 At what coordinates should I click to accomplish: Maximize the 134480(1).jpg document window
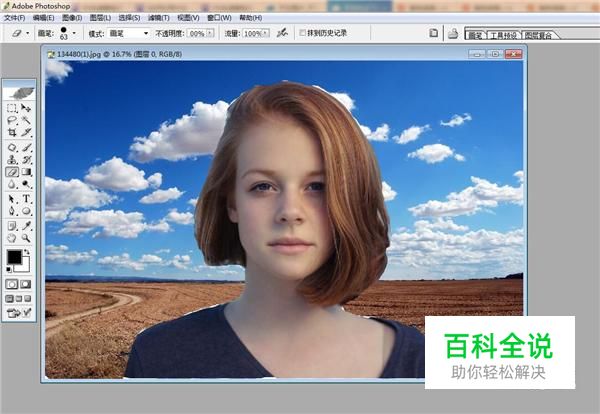click(495, 54)
